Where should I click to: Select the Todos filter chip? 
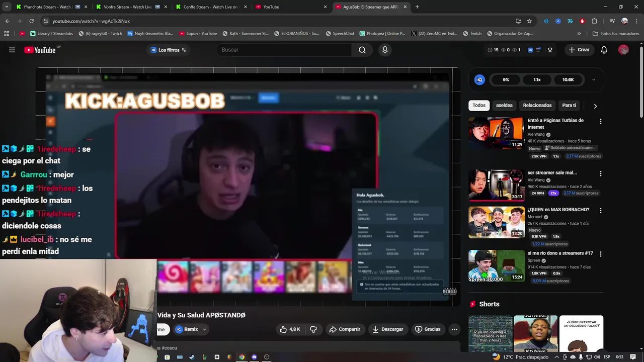point(479,105)
